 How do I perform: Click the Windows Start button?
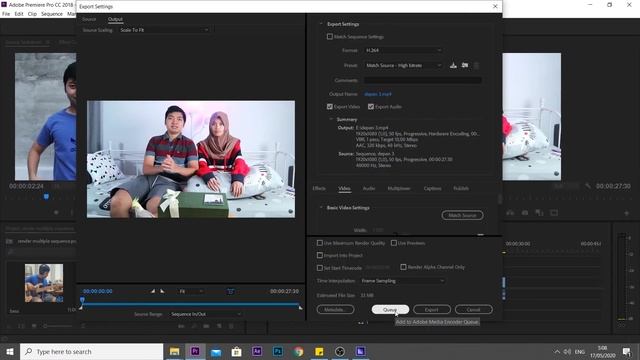(10, 351)
